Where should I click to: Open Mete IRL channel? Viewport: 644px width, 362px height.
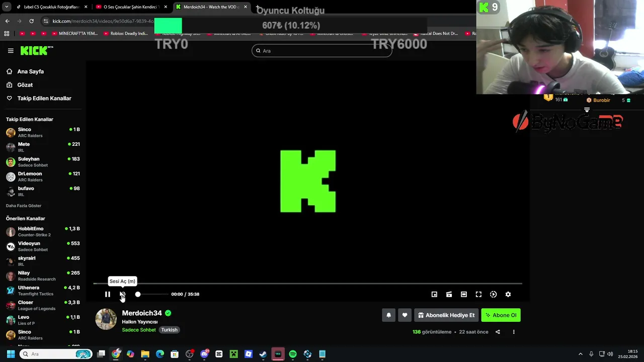pos(43,147)
